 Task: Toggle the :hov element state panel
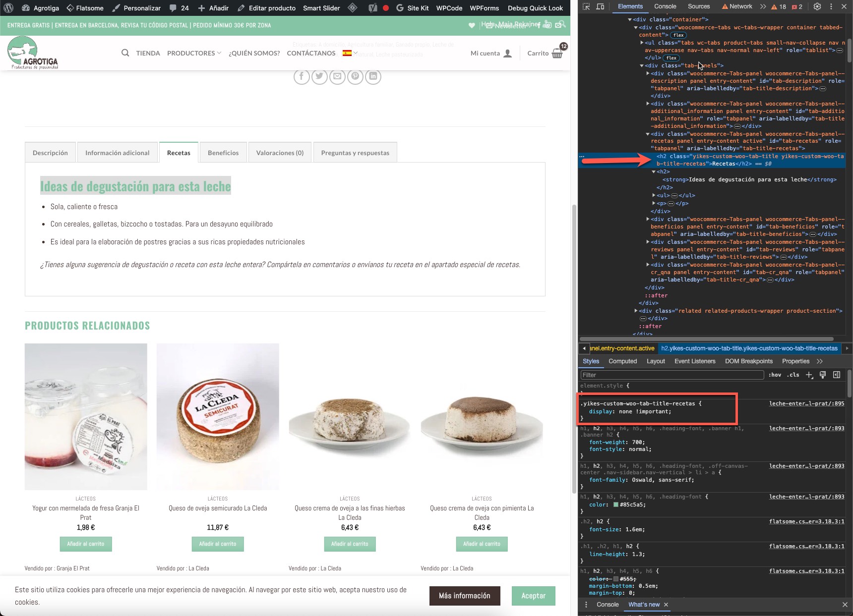[x=775, y=375]
